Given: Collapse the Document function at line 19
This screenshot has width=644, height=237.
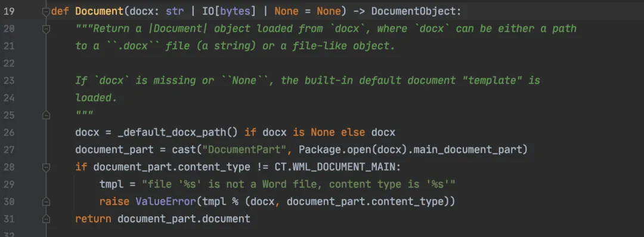Looking at the screenshot, I should (46, 11).
